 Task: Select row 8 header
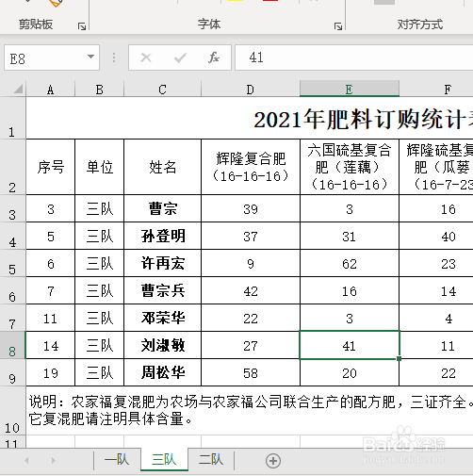point(12,345)
